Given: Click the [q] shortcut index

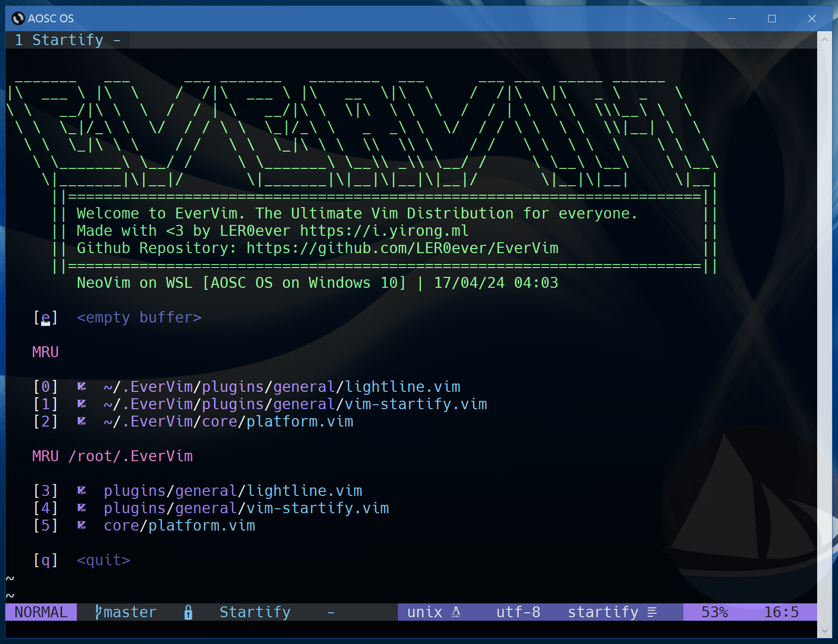Looking at the screenshot, I should point(46,560).
